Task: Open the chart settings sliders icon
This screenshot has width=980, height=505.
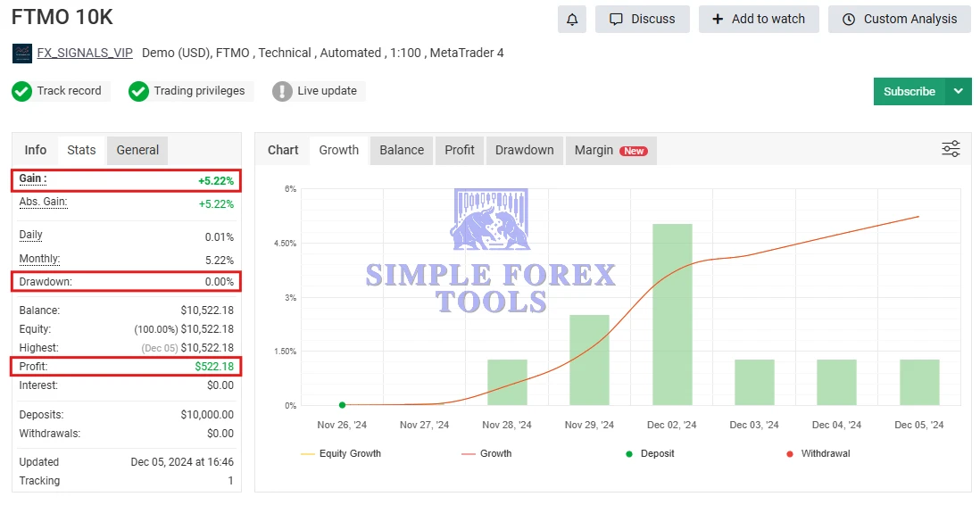Action: (951, 149)
